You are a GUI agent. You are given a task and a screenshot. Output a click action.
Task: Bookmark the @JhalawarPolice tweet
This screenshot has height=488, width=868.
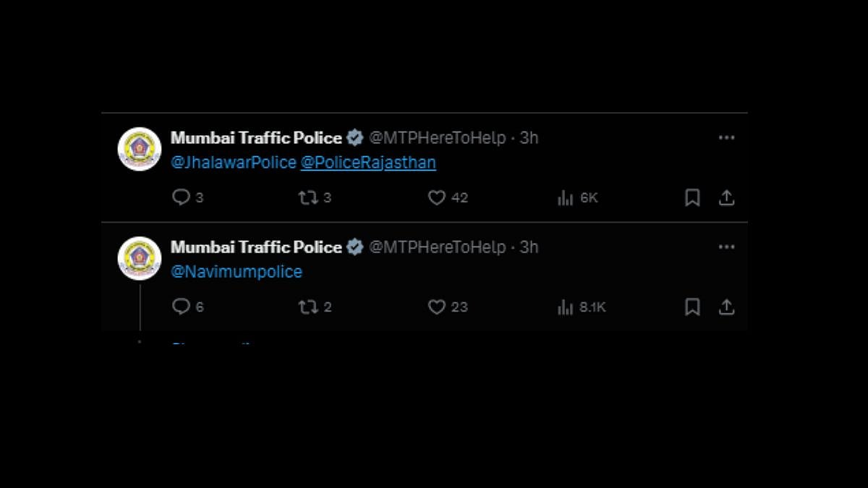pos(692,197)
